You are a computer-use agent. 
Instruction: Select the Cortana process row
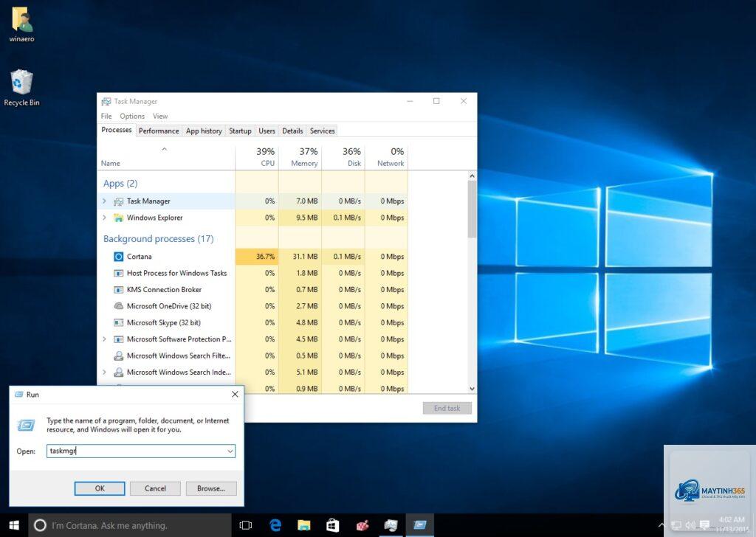coord(253,257)
